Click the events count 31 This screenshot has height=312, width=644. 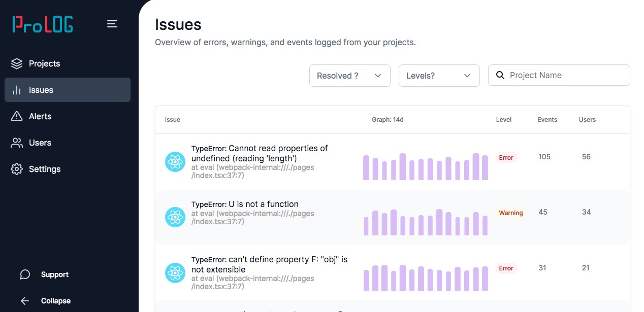click(542, 268)
